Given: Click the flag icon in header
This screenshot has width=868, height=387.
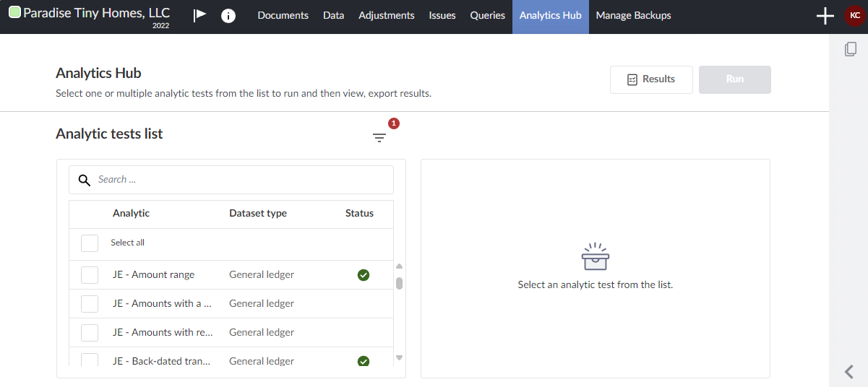Looking at the screenshot, I should coord(199,15).
